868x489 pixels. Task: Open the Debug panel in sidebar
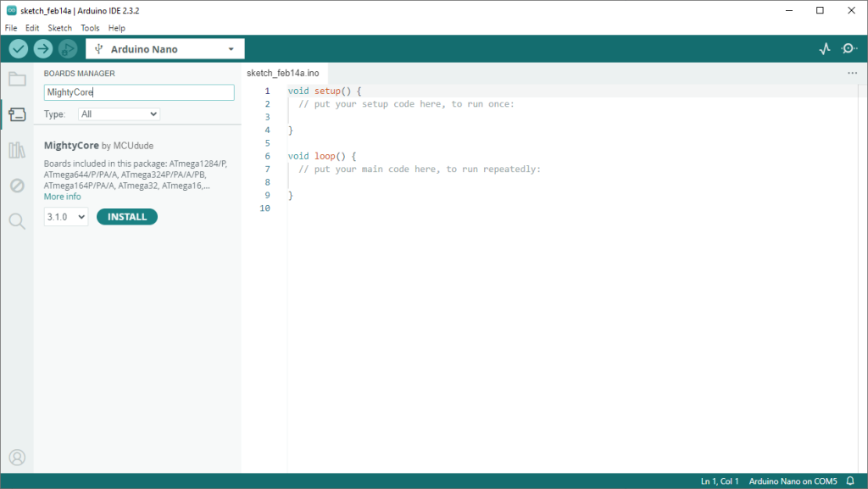click(17, 186)
